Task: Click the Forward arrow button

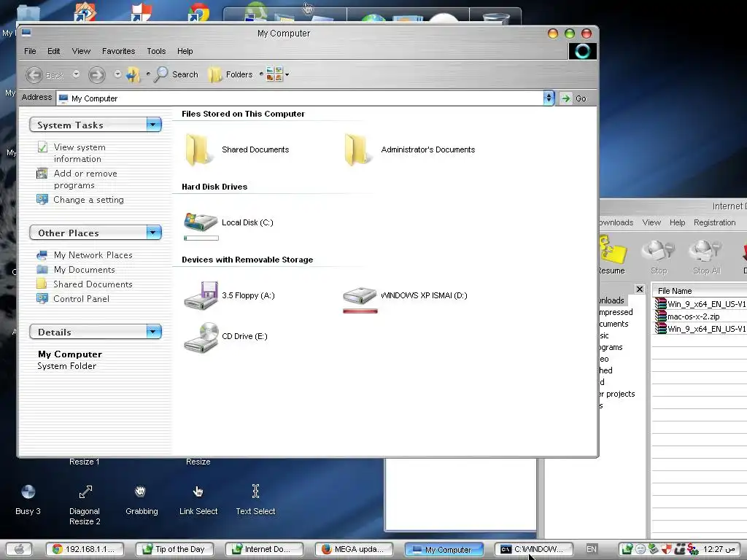Action: [x=97, y=75]
